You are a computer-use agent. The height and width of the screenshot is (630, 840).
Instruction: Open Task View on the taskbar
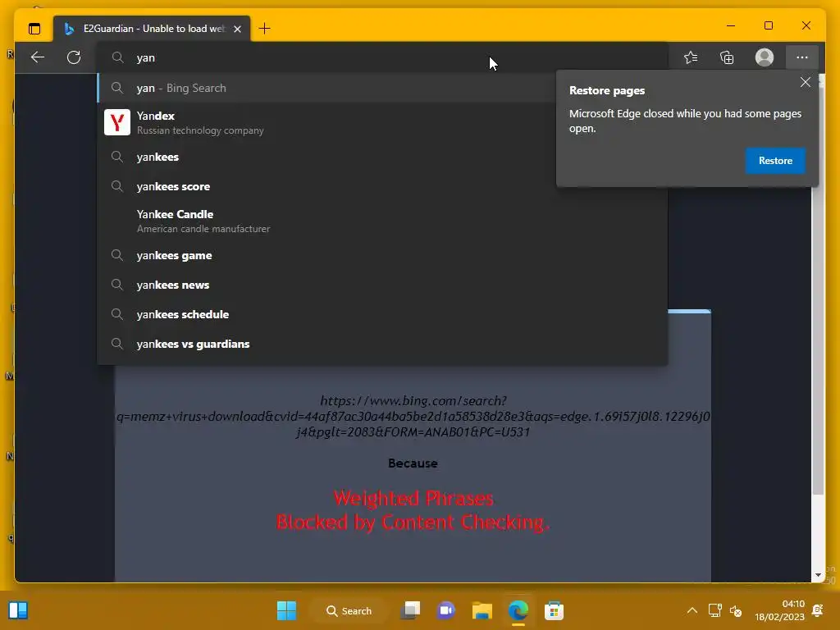click(411, 610)
